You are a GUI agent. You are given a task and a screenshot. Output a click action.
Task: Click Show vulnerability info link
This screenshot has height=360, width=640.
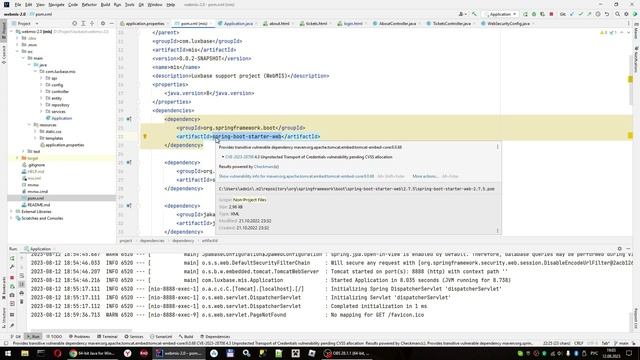[x=296, y=176]
